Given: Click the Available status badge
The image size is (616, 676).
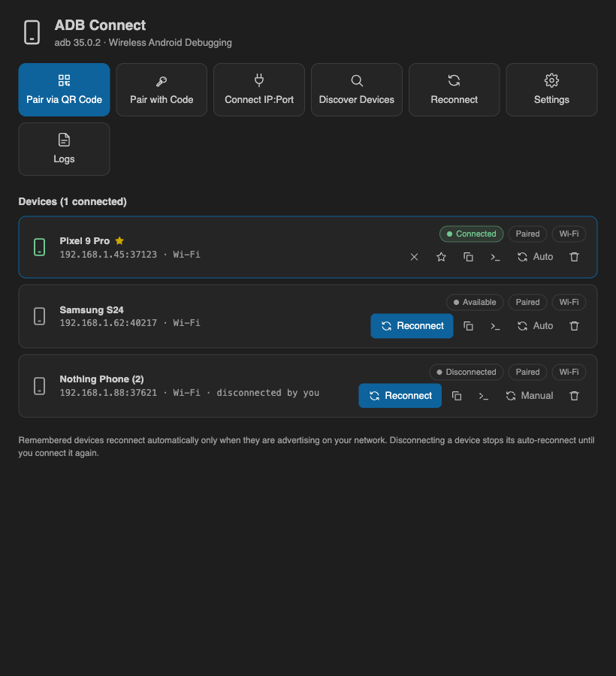Looking at the screenshot, I should pyautogui.click(x=475, y=302).
